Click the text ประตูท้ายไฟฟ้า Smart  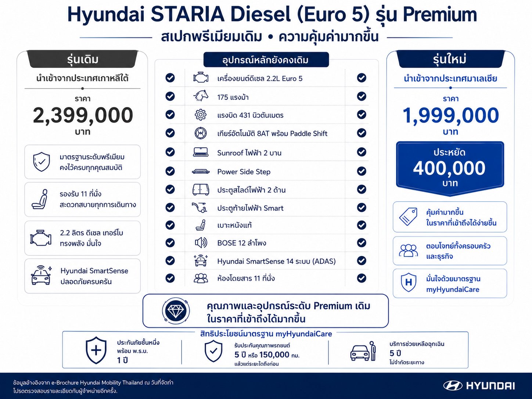[250, 208]
